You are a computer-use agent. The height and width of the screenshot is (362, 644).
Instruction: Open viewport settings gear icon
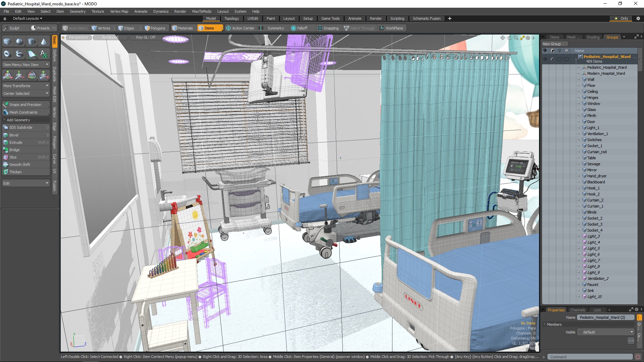pyautogui.click(x=528, y=38)
